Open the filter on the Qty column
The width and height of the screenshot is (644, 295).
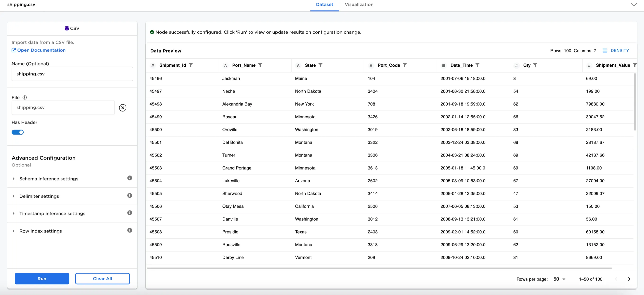(535, 65)
